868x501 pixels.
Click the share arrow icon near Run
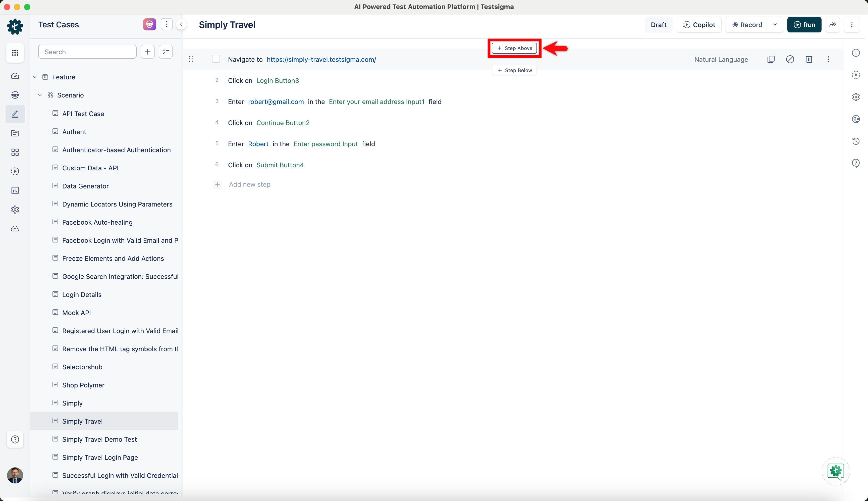point(833,25)
